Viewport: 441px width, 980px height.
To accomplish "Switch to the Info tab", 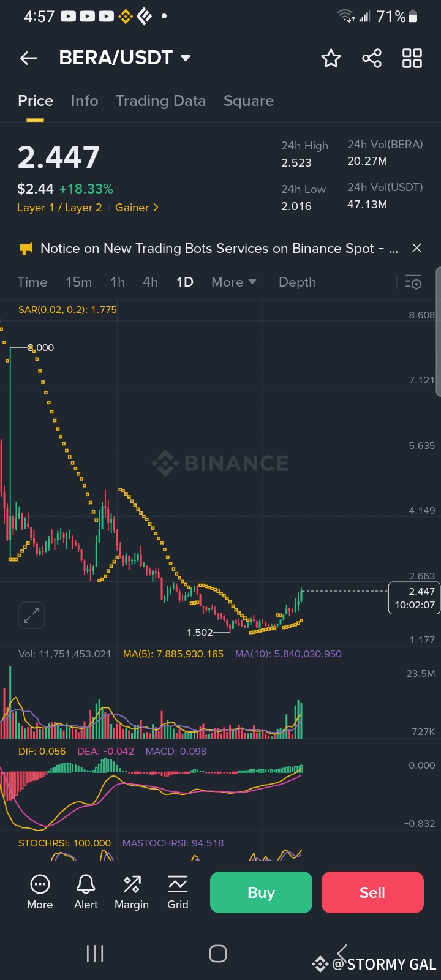I will [85, 101].
